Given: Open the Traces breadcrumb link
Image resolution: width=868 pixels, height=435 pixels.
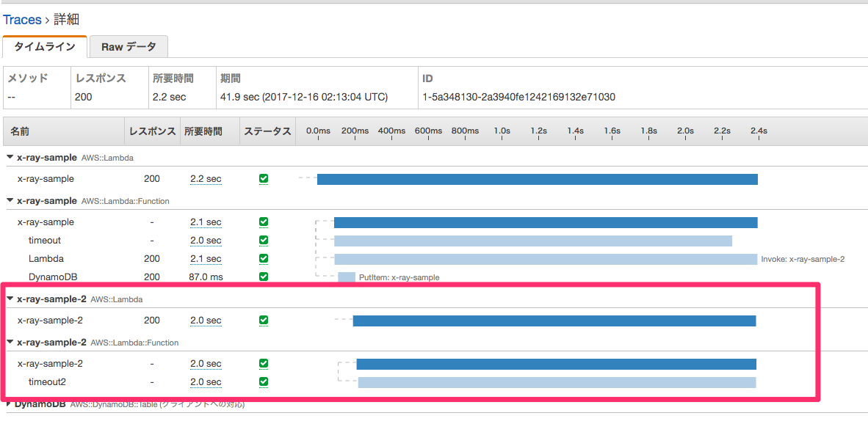Looking at the screenshot, I should tap(22, 19).
